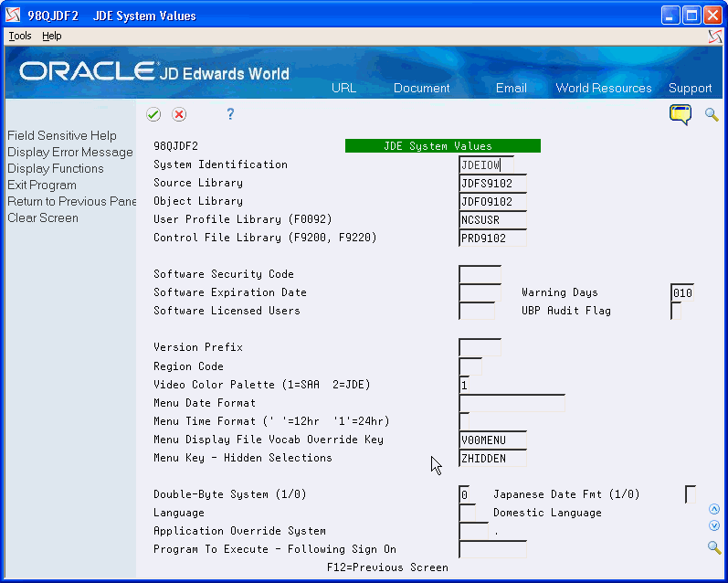Focus the System Identification field
Viewport: 728px width, 583px height.
click(486, 164)
